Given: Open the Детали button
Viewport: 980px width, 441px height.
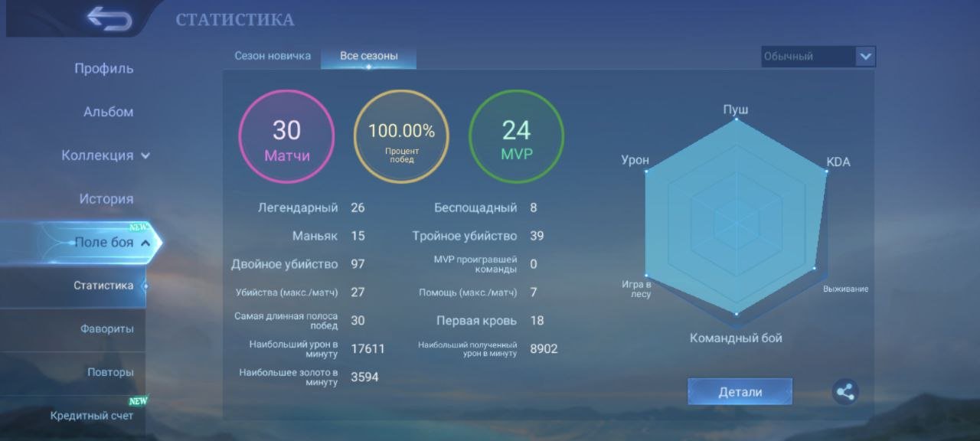Looking at the screenshot, I should click(x=740, y=392).
